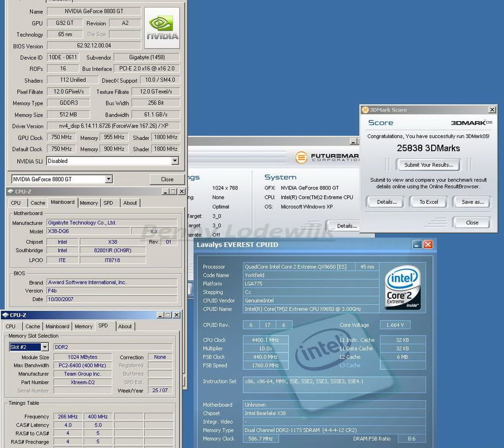The height and width of the screenshot is (448, 504).
Task: Click the Futuremark logo in the 3DMark window
Action: (327, 157)
